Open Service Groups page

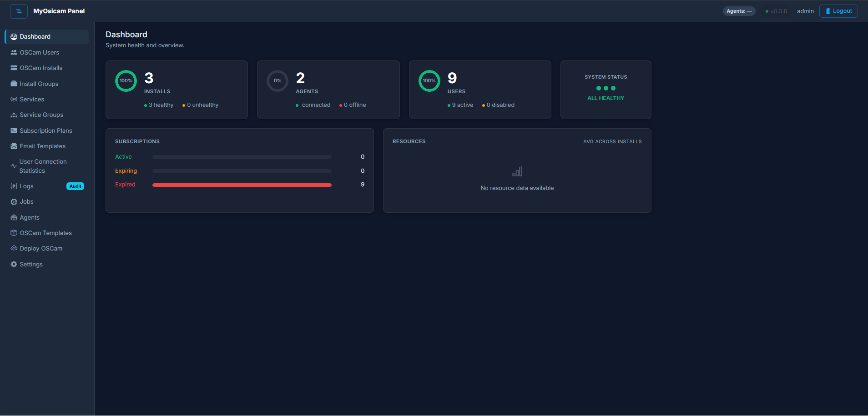click(47, 115)
